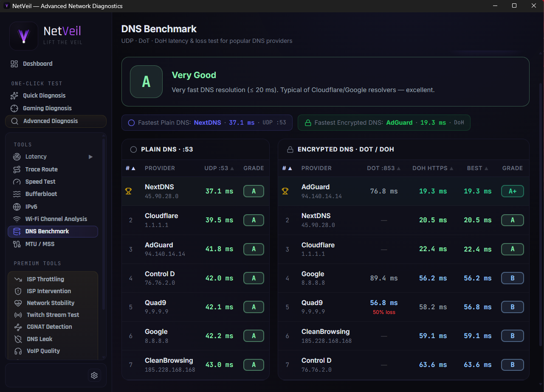Sort Plain DNS table by # column
The image size is (544, 392).
click(x=130, y=168)
